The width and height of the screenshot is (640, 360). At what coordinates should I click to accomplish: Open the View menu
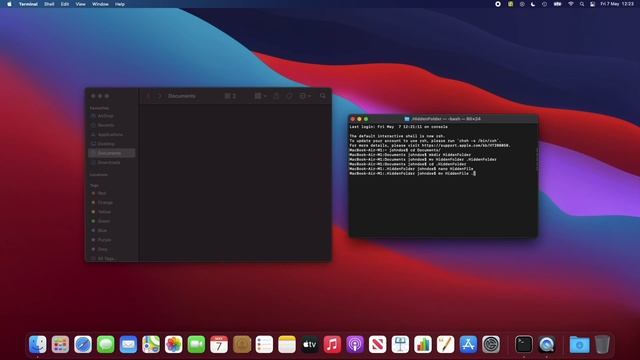(x=80, y=4)
